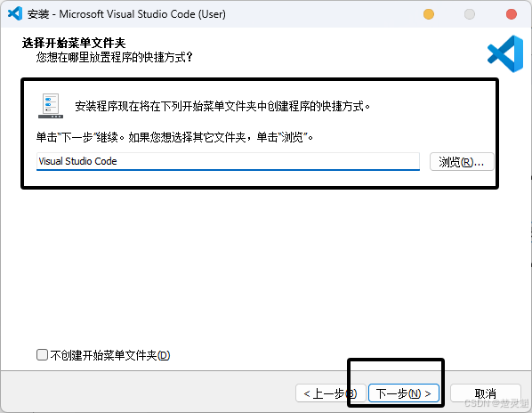Click the Visual Studio Code folder name field
532x413 pixels.
pos(228,161)
